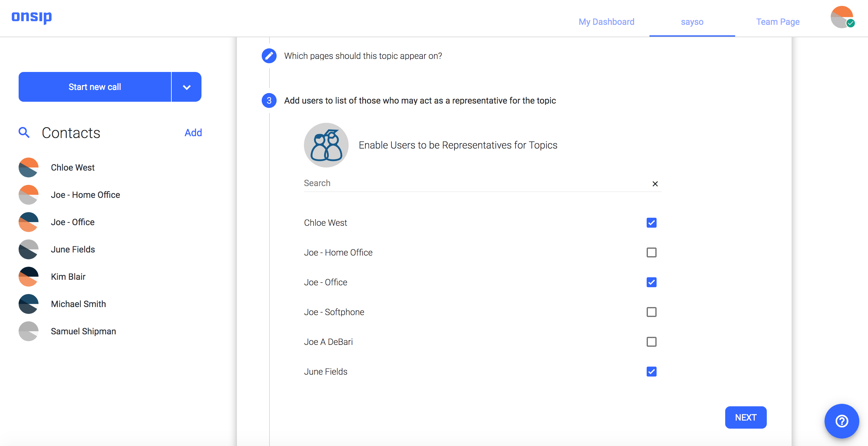The image size is (868, 446).
Task: Uncheck the Joe - Office representative checkbox
Action: [x=651, y=282]
